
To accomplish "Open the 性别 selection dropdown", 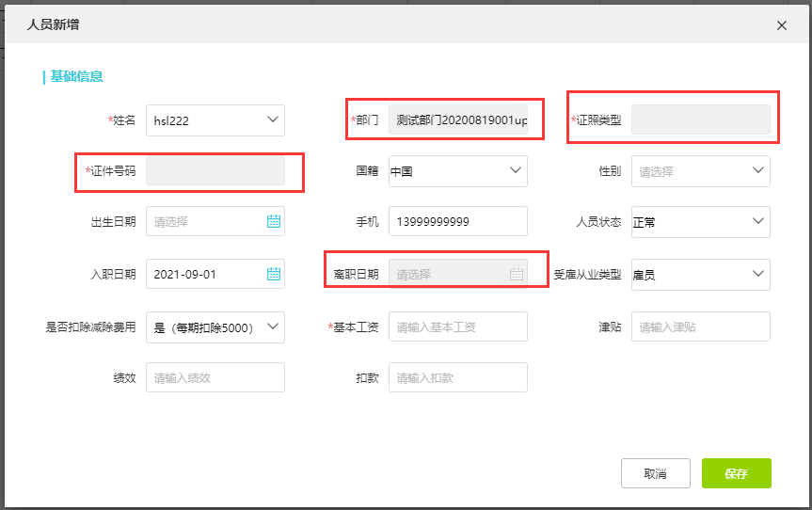I will tap(758, 170).
